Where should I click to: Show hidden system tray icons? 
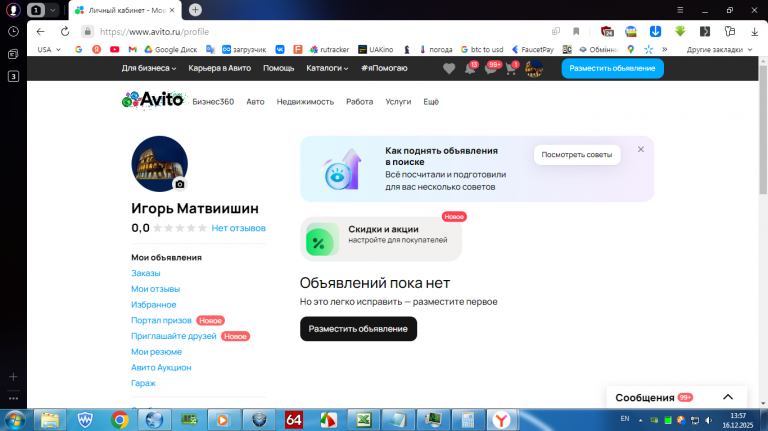tap(640, 420)
